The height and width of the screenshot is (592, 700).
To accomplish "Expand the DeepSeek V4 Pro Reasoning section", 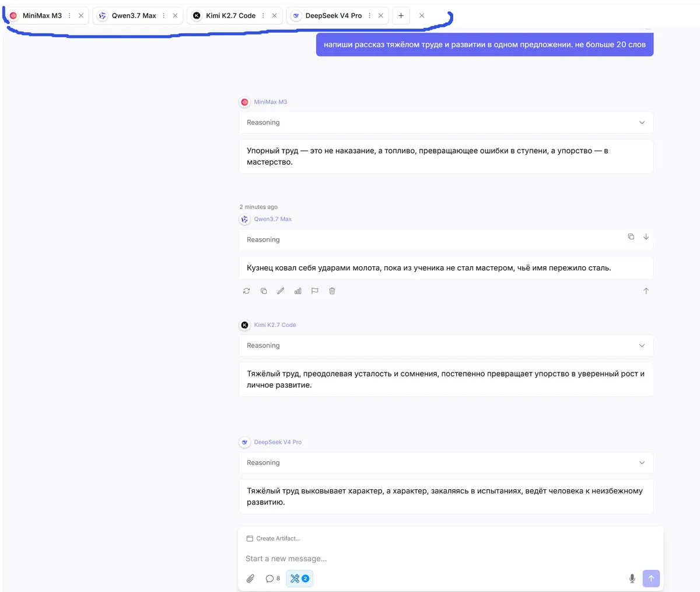I will click(446, 463).
